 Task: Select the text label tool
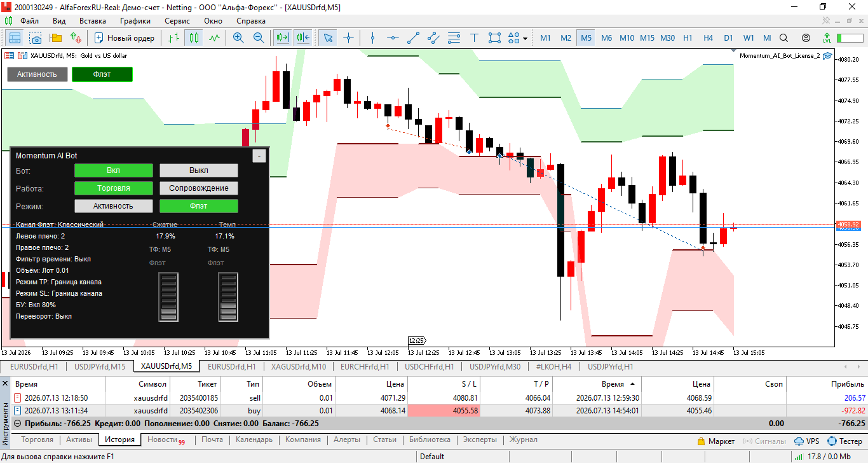475,38
